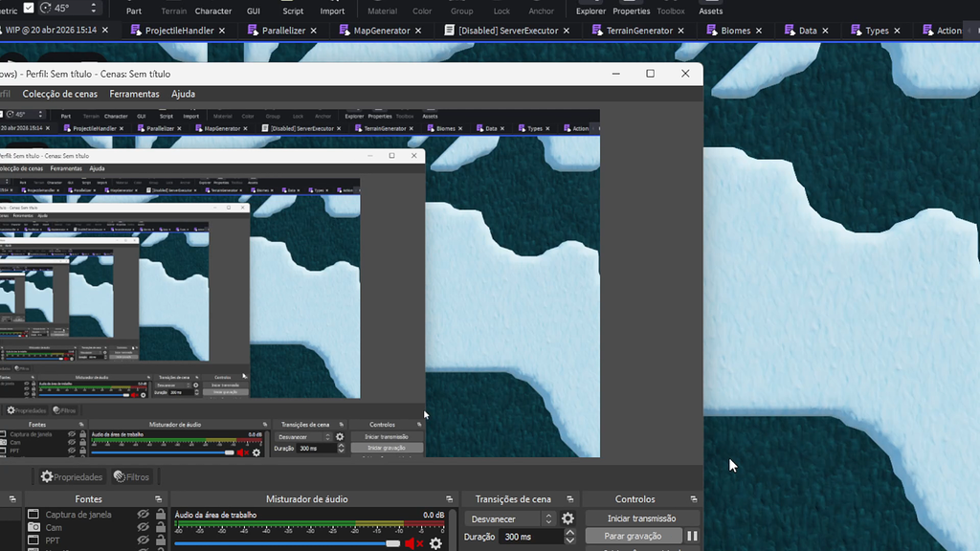The width and height of the screenshot is (980, 551).
Task: Close the Types script tab
Action: (x=897, y=31)
